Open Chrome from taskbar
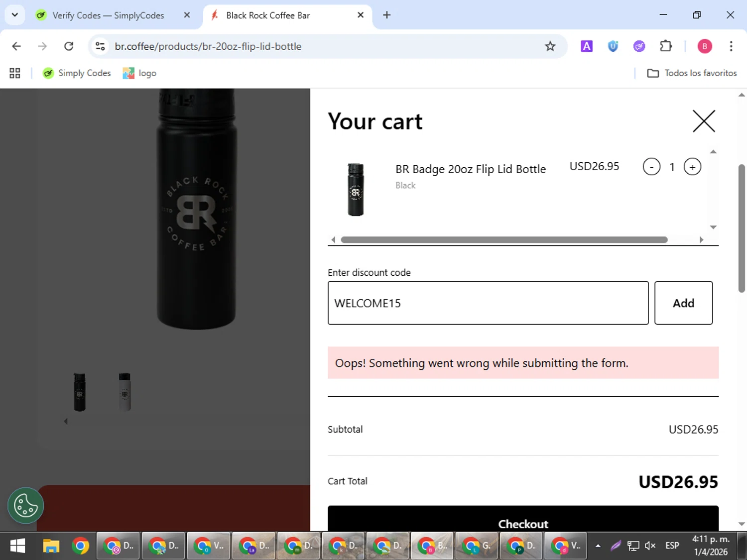The height and width of the screenshot is (560, 747). click(80, 546)
